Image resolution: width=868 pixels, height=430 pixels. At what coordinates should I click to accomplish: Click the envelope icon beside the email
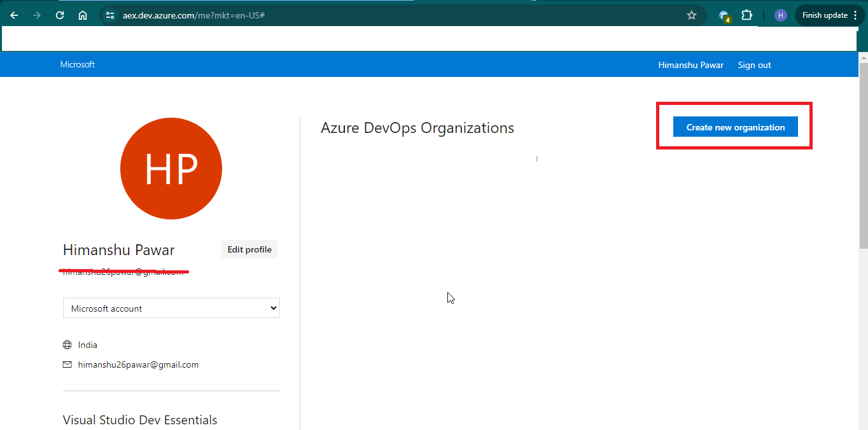click(x=67, y=364)
